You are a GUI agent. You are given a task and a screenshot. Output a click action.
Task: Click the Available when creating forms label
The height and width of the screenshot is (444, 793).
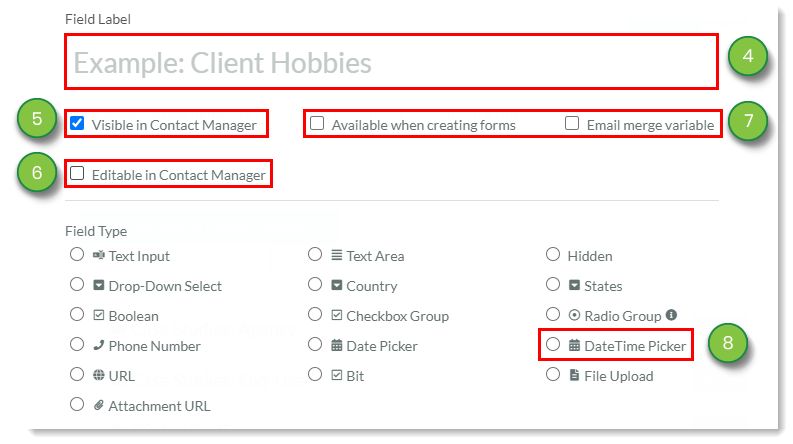coord(423,125)
